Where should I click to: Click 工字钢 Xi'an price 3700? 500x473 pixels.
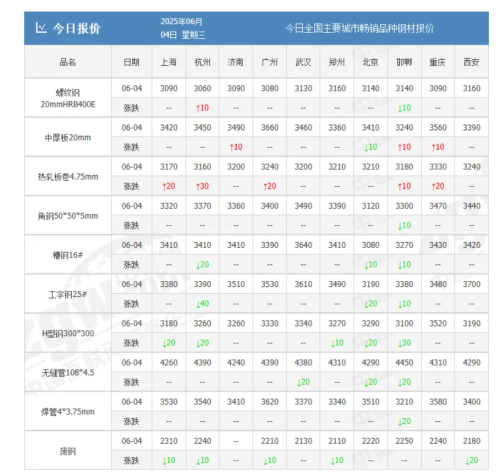[x=471, y=284]
